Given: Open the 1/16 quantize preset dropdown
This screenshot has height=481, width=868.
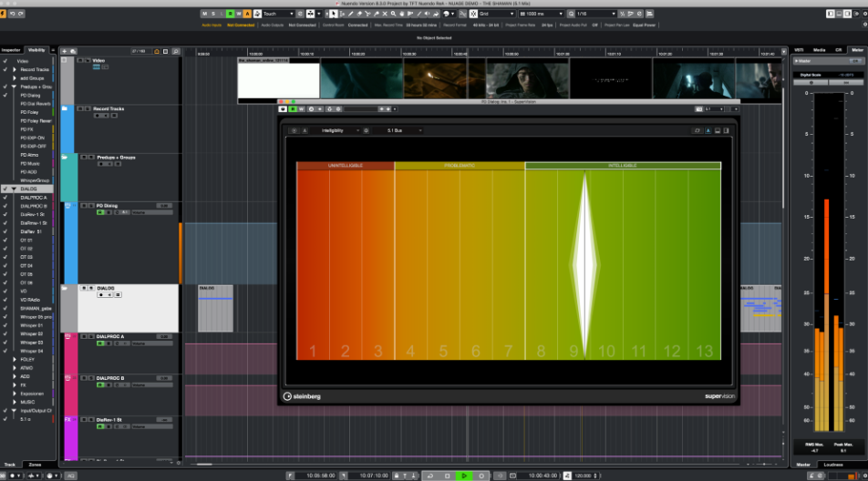Looking at the screenshot, I should (x=595, y=14).
